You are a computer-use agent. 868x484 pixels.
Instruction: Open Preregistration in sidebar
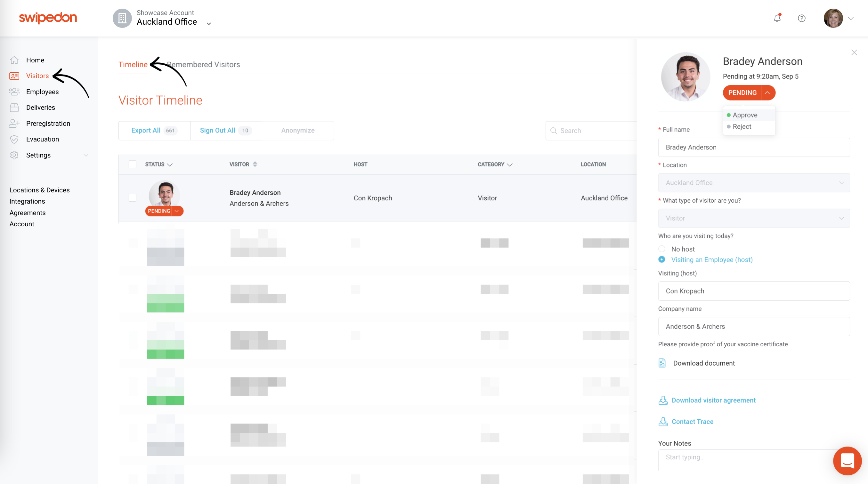point(48,123)
